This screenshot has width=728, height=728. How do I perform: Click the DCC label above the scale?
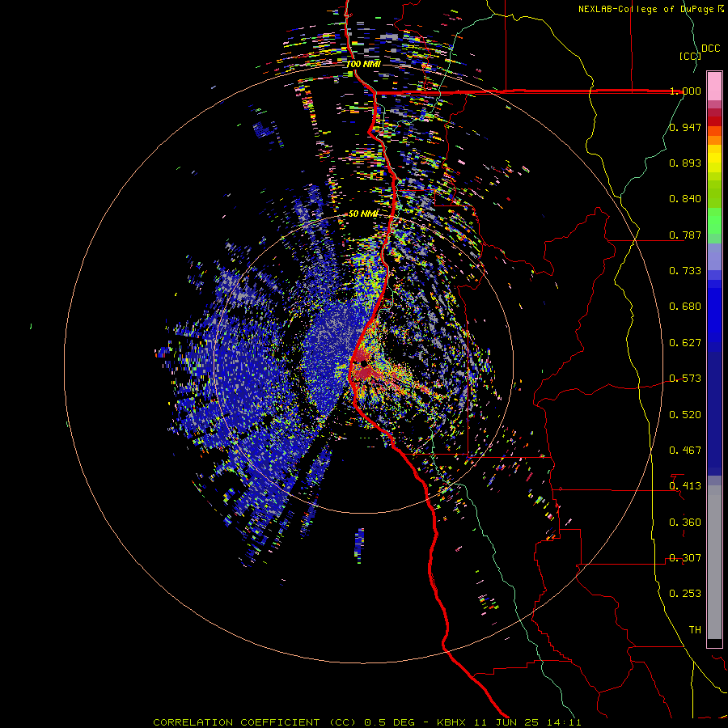(710, 49)
